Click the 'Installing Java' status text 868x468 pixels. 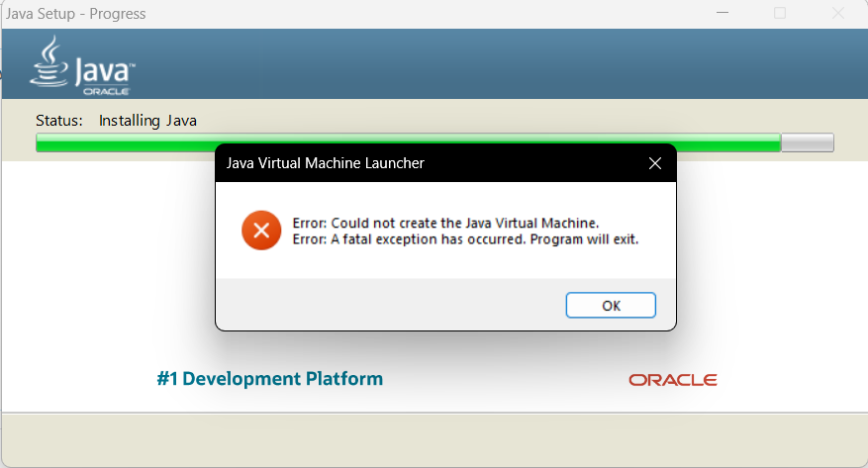point(147,121)
